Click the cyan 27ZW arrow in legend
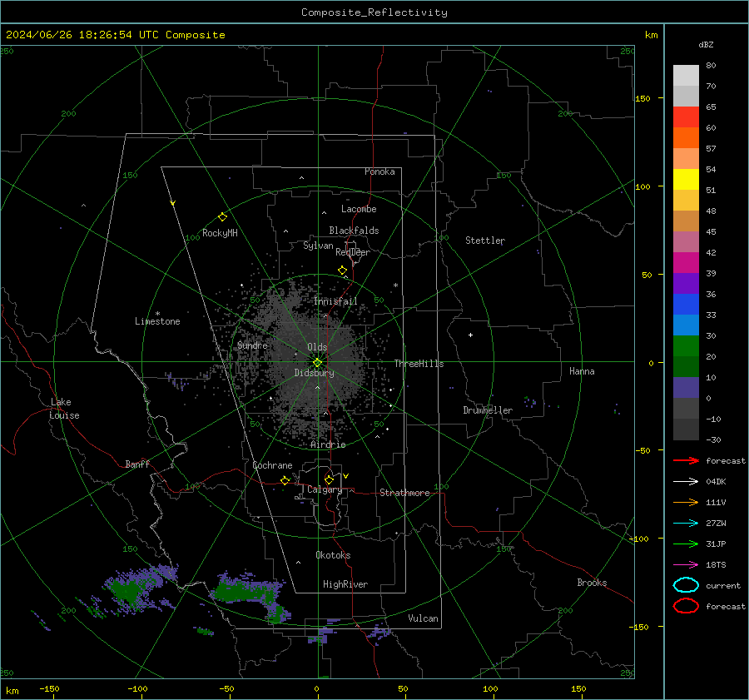Image resolution: width=749 pixels, height=700 pixels. (x=686, y=524)
